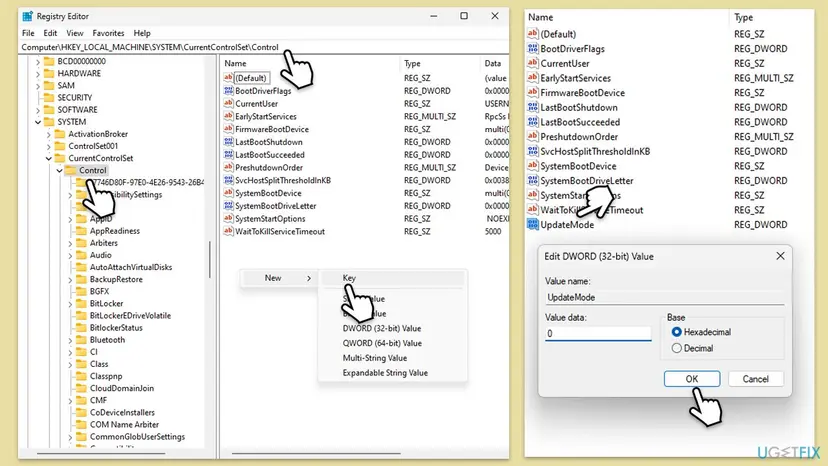Select the Hexadecimal base option
This screenshot has width=828, height=466.
click(676, 332)
